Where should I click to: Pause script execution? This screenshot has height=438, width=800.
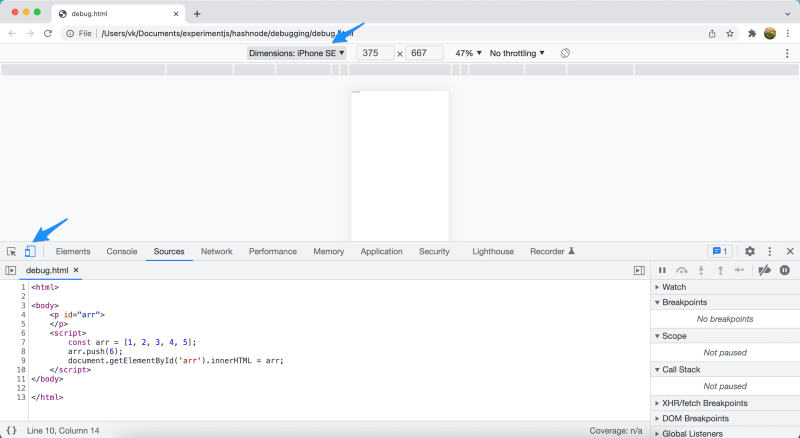[x=662, y=271]
